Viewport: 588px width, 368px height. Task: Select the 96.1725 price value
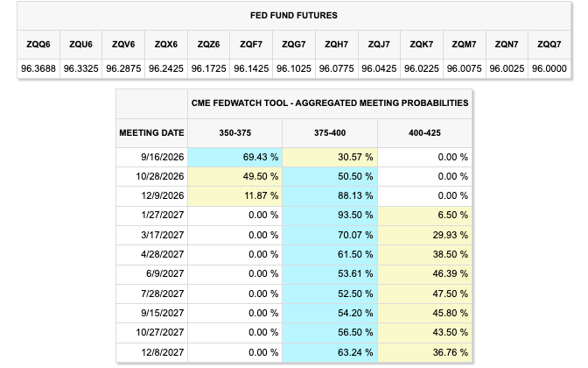pos(208,68)
